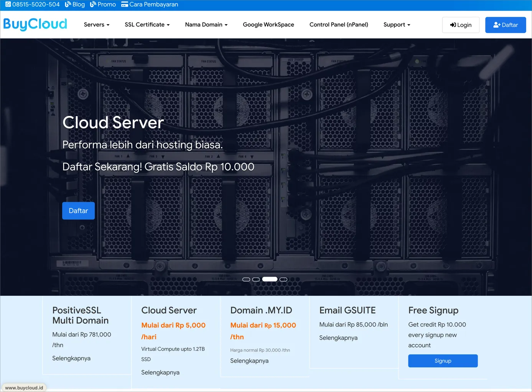
Task: Select the second carousel slide indicator
Action: (256, 279)
